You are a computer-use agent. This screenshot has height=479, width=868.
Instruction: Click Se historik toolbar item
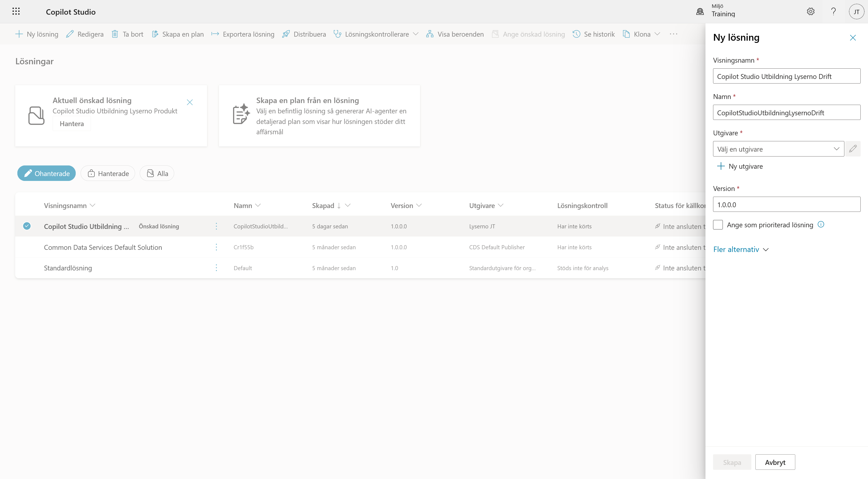(594, 34)
